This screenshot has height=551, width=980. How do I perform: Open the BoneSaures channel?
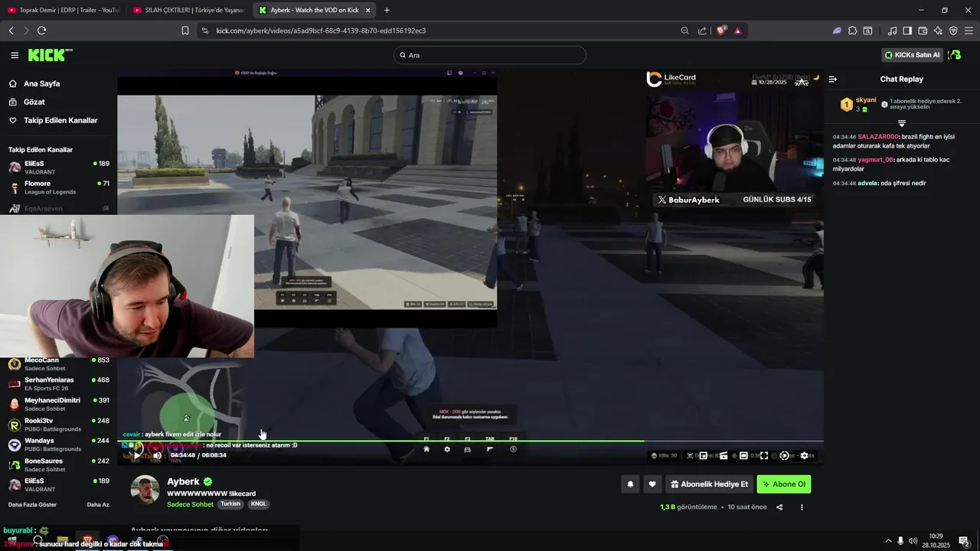click(58, 465)
